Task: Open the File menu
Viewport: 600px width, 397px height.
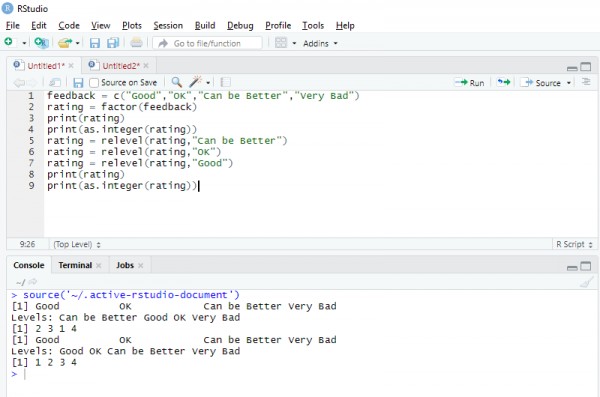Action: (13, 26)
